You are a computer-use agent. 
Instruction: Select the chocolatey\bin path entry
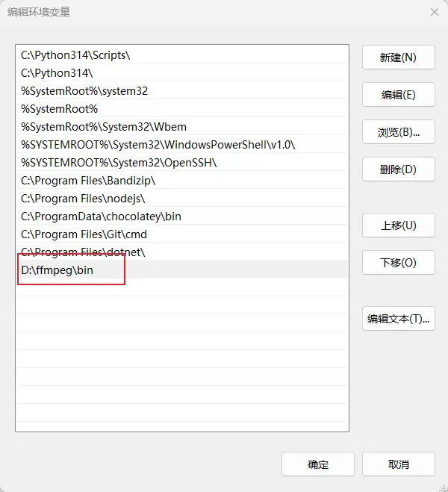click(101, 217)
